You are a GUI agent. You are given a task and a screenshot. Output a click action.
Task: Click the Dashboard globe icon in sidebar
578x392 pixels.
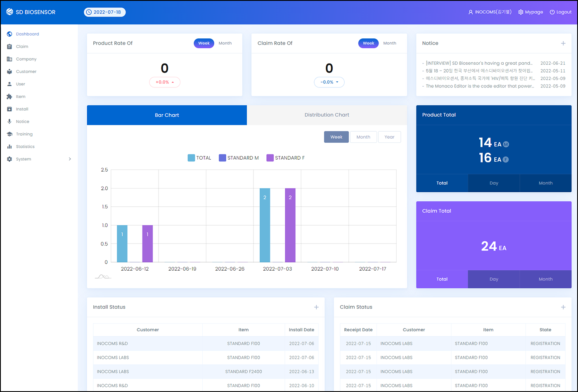tap(9, 34)
